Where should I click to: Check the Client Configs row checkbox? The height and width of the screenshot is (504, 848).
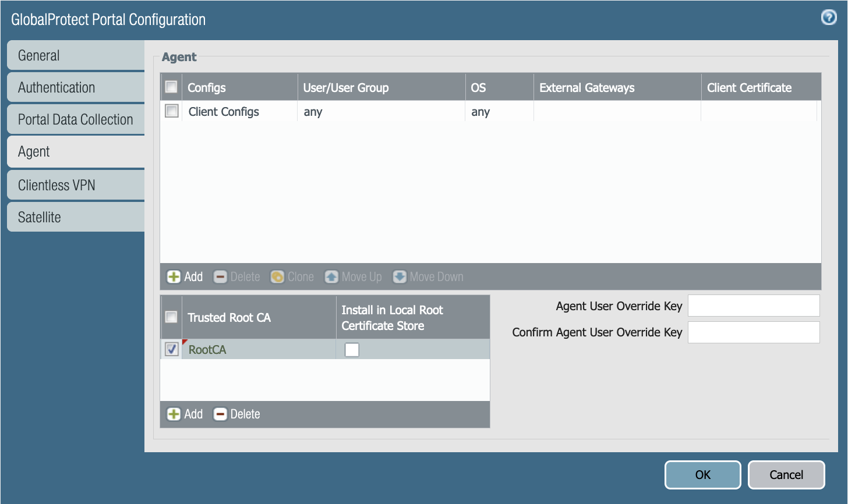[x=172, y=111]
